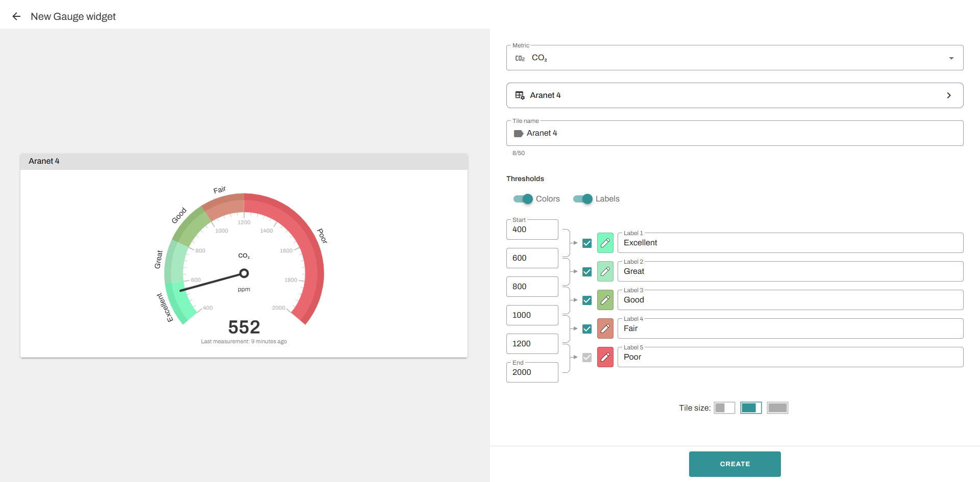Viewport: 980px width, 482px height.
Task: Click the pencil icon beside Good label
Action: click(605, 300)
